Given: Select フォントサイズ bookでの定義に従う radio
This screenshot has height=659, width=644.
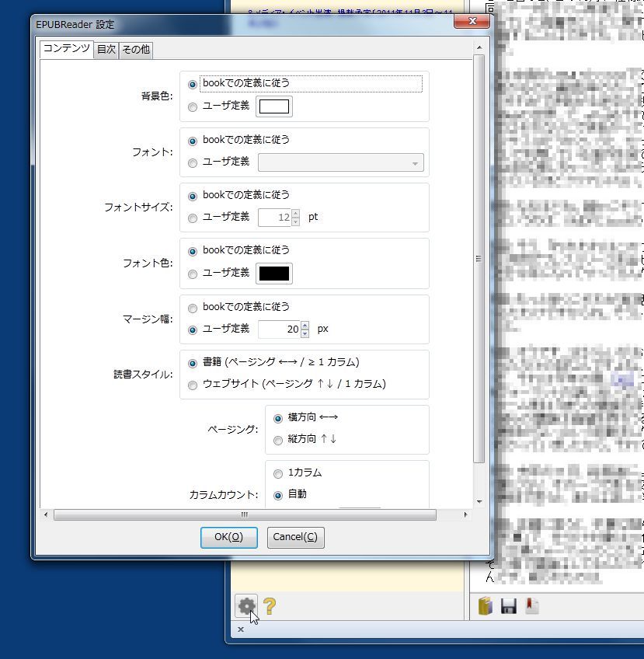Looking at the screenshot, I should click(x=193, y=196).
